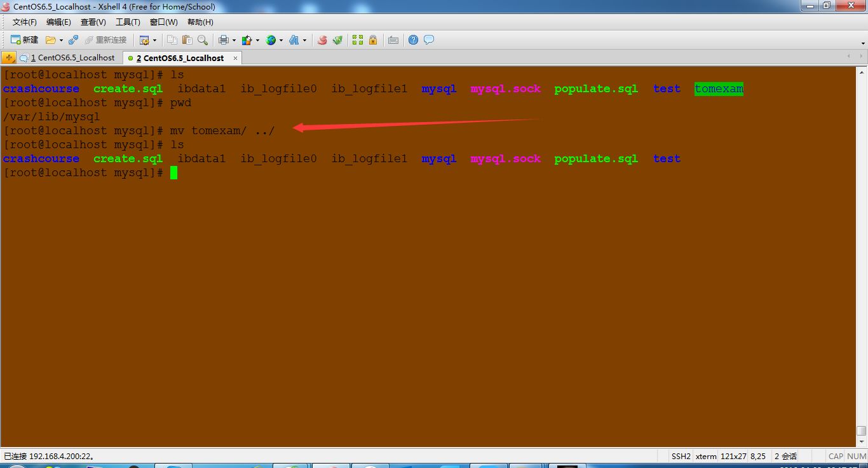Click SSH2 in the status bar

click(681, 456)
